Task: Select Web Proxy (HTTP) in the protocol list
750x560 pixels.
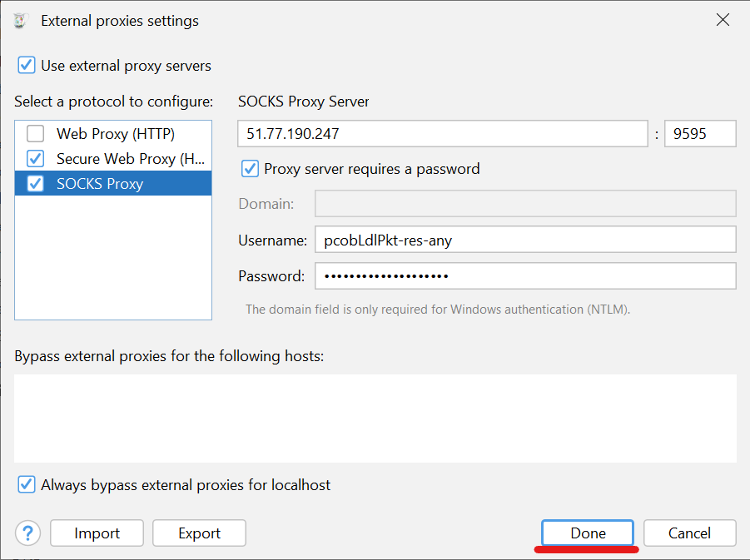Action: point(116,133)
